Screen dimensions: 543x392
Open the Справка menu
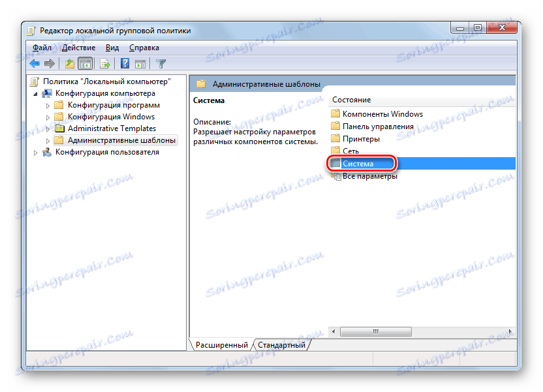[x=144, y=48]
